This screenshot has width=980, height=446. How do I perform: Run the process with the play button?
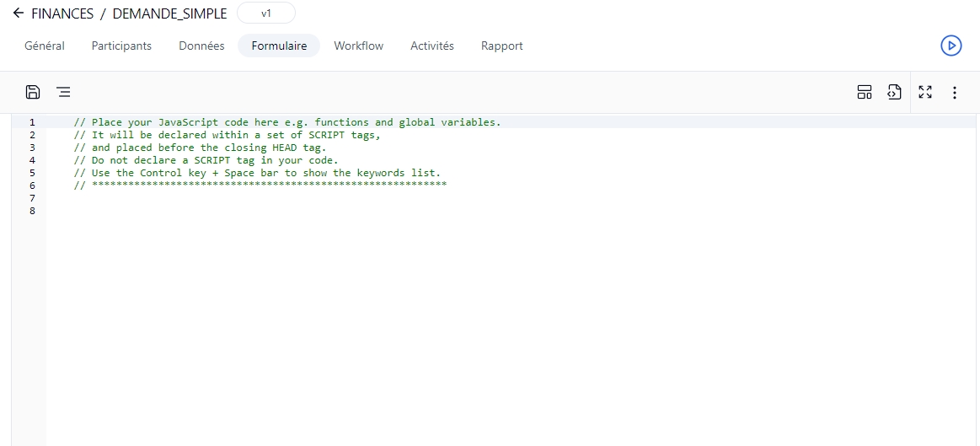click(951, 46)
